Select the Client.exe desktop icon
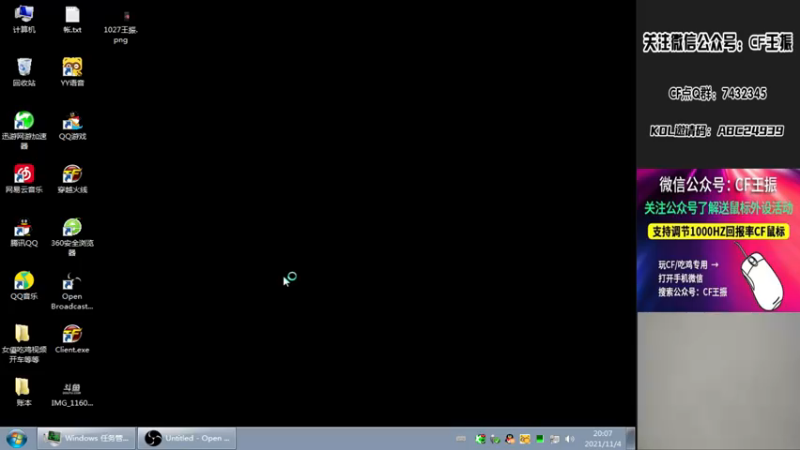Image resolution: width=800 pixels, height=450 pixels. point(72,339)
